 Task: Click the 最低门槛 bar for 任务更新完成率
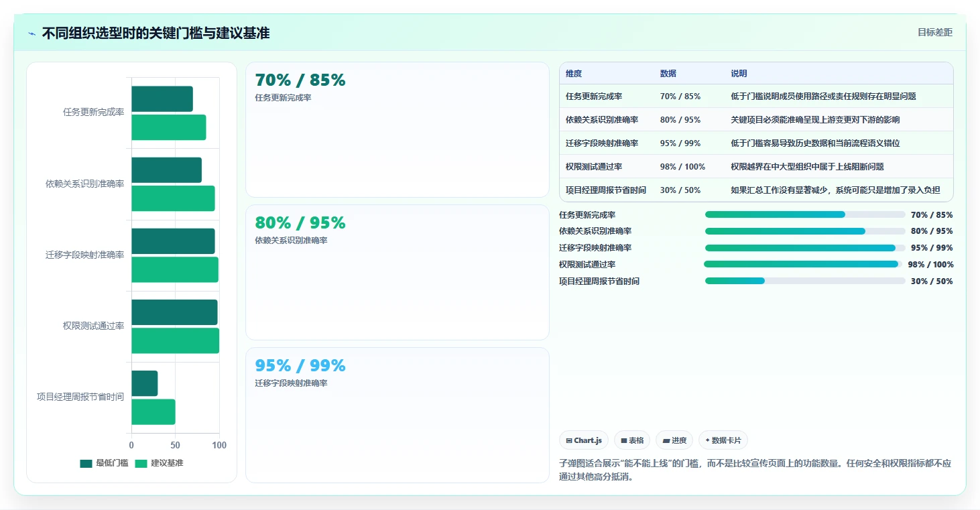point(162,99)
